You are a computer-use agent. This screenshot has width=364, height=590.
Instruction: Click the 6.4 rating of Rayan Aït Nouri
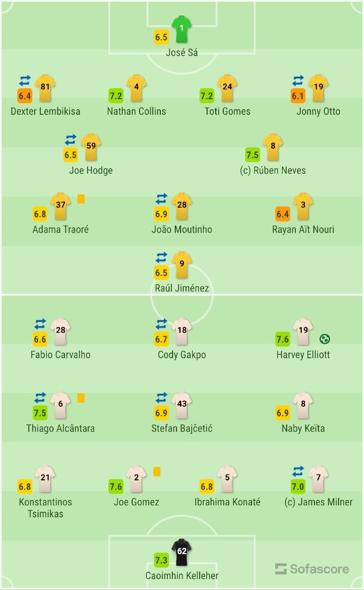(282, 214)
